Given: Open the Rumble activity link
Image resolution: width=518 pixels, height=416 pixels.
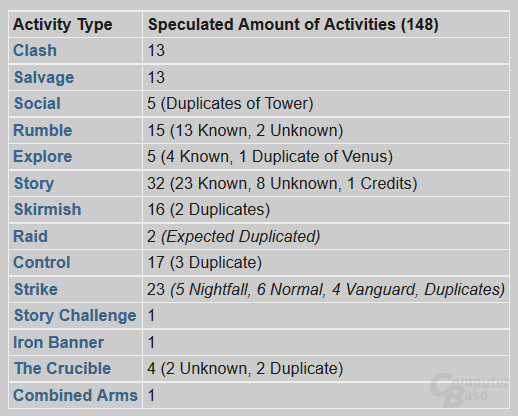Looking at the screenshot, I should (x=43, y=130).
